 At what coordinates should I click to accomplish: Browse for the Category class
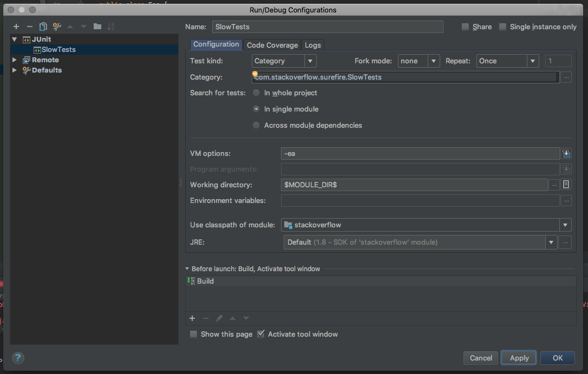pyautogui.click(x=566, y=77)
